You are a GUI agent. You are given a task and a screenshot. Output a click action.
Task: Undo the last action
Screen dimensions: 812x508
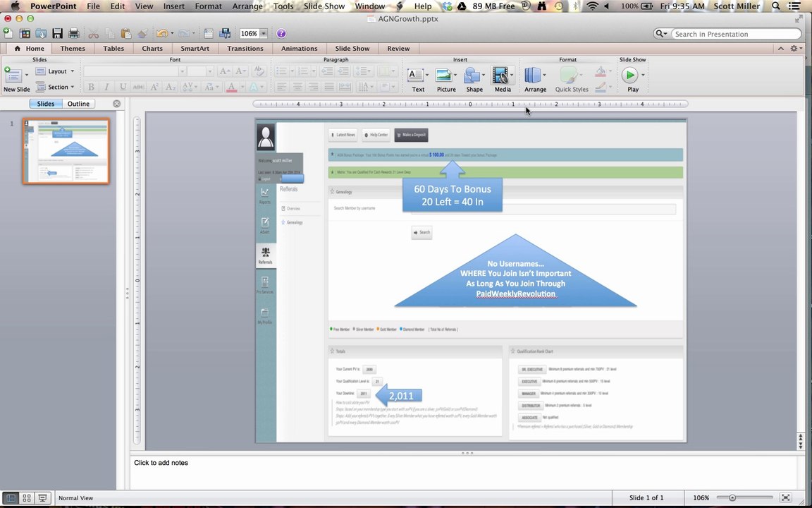162,33
